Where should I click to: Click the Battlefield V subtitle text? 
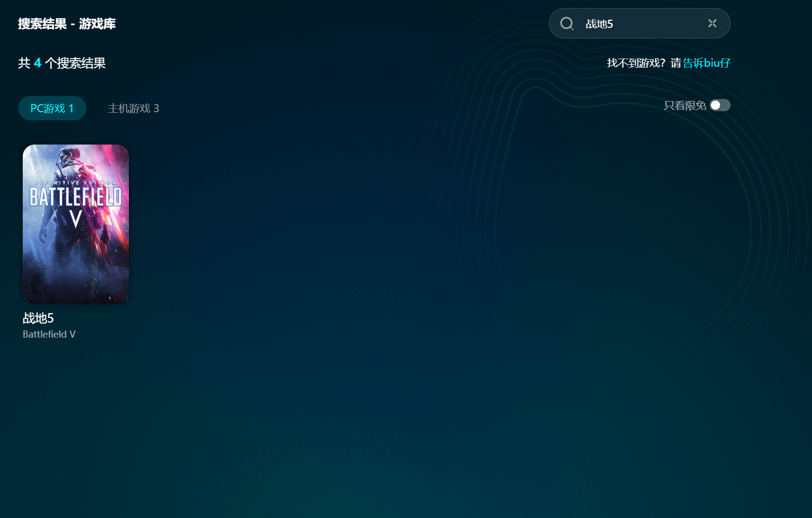click(49, 334)
